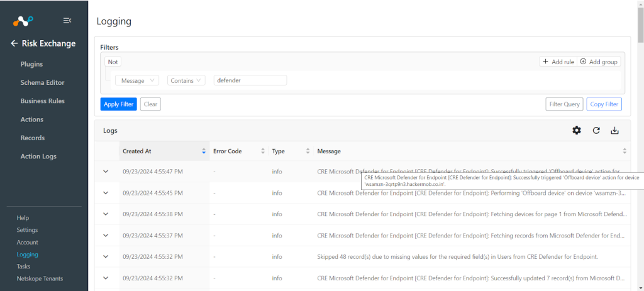Screen dimensions: 644x291
Task: Click the 09/23/2024 4:55:38 PM timestamp
Action: 153,214
